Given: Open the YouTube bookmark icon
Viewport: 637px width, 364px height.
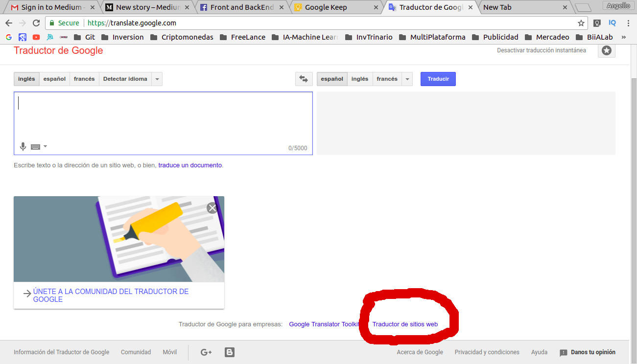Looking at the screenshot, I should click(36, 37).
